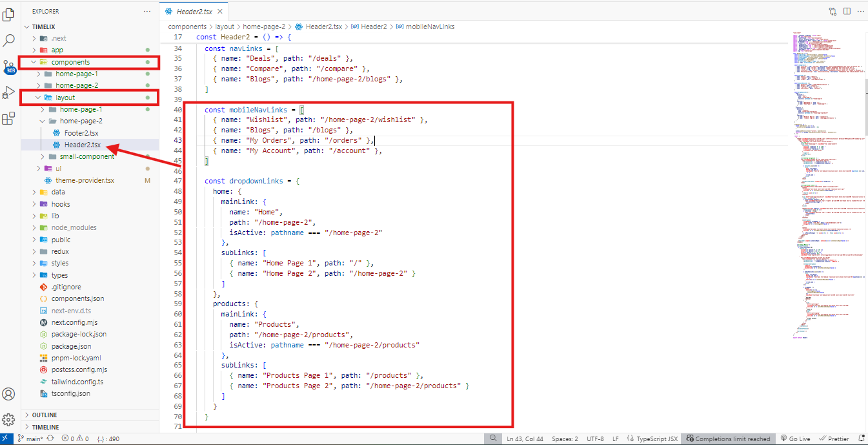Open theme-provider.tsx file

point(90,180)
